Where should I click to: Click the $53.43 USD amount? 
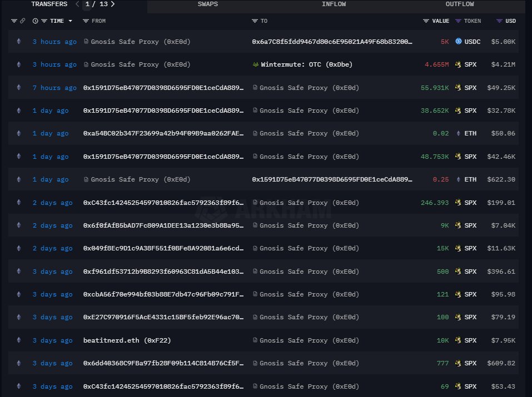coord(503,386)
